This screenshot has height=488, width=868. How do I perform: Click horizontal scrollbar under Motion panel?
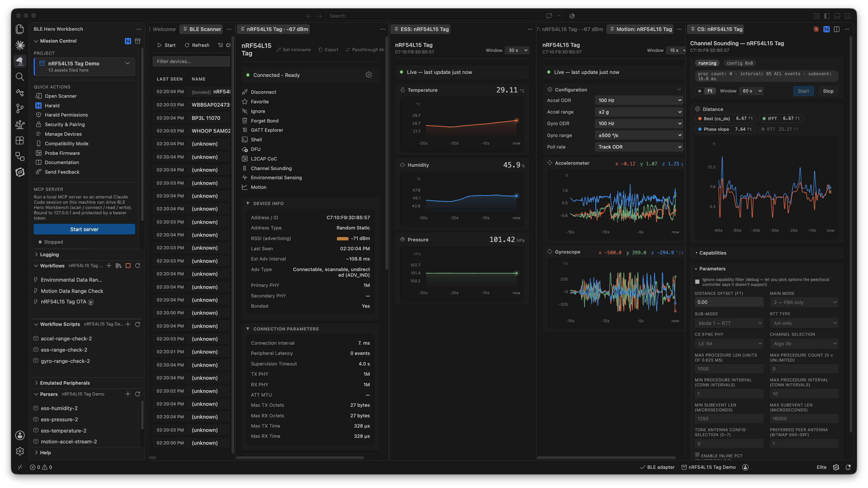click(x=606, y=458)
